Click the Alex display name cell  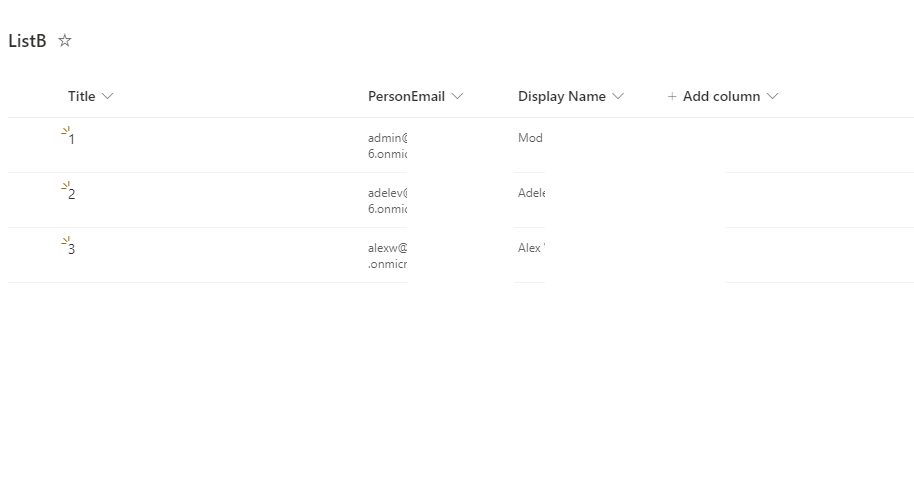coord(531,248)
